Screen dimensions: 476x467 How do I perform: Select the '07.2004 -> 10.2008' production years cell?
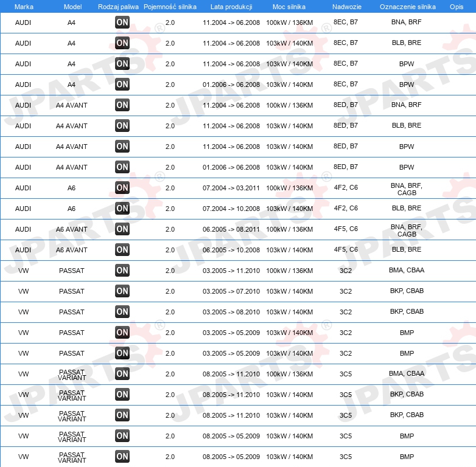tap(231, 209)
